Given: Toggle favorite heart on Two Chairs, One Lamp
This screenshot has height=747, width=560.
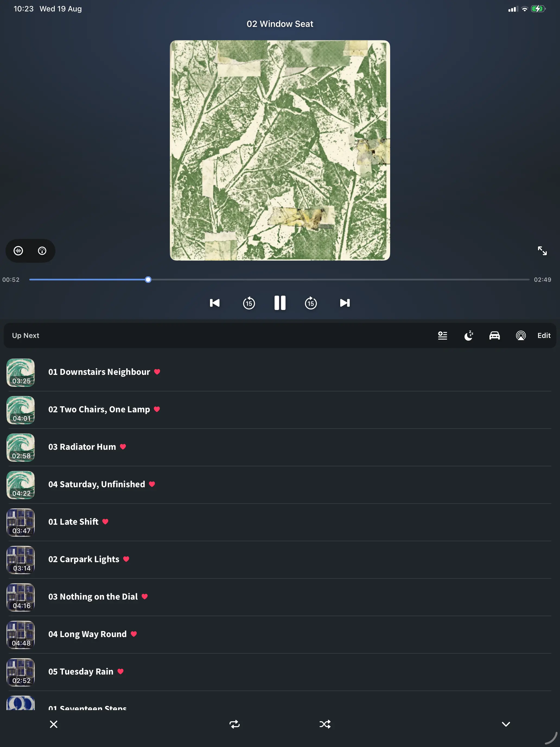Looking at the screenshot, I should (157, 409).
